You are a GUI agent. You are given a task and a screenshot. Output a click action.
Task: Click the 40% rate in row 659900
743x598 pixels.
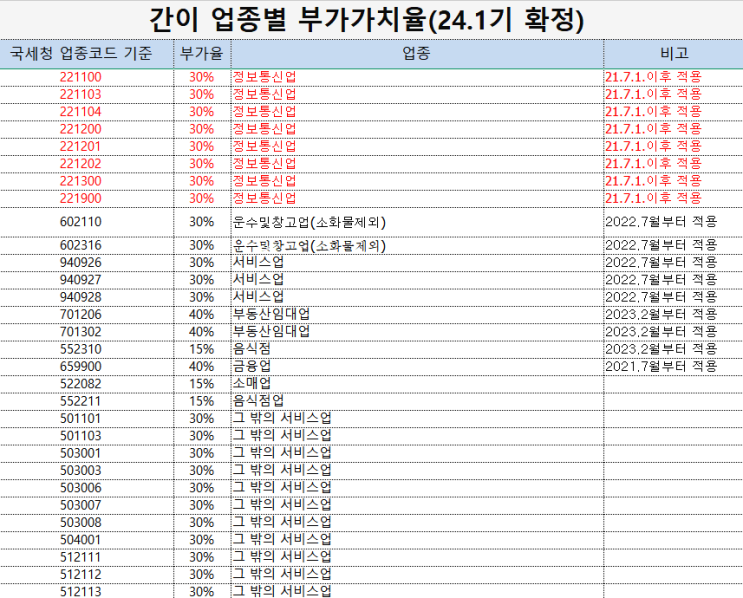(x=201, y=366)
